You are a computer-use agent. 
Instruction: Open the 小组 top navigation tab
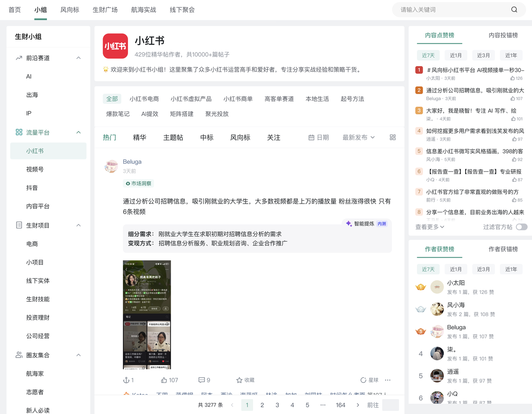41,10
